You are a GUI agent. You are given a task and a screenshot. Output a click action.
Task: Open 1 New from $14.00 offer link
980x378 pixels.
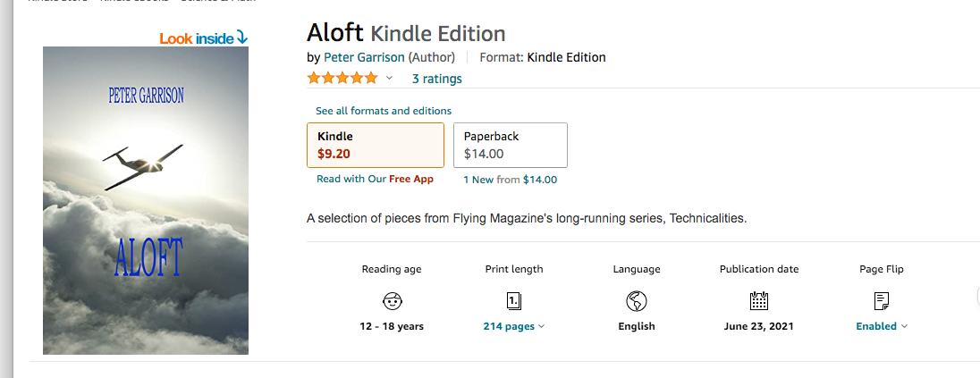[510, 180]
